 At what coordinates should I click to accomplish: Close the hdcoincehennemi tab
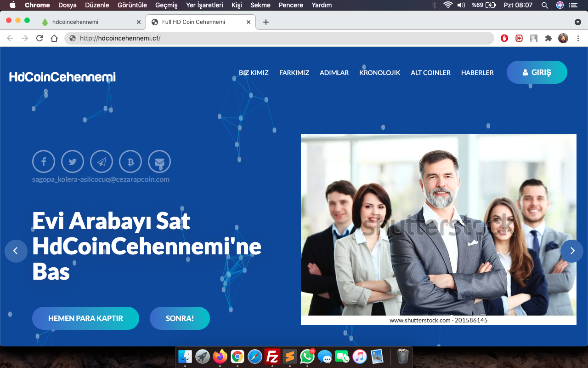139,22
